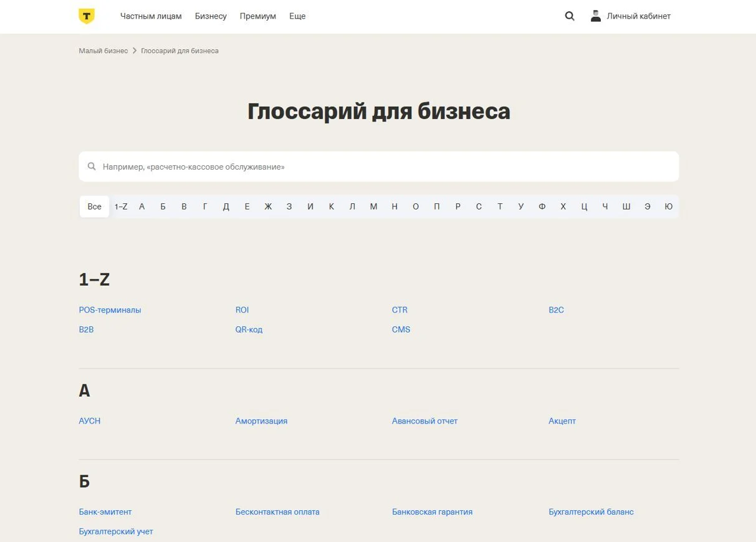The width and height of the screenshot is (756, 542).
Task: Click the user avatar icon
Action: [596, 16]
